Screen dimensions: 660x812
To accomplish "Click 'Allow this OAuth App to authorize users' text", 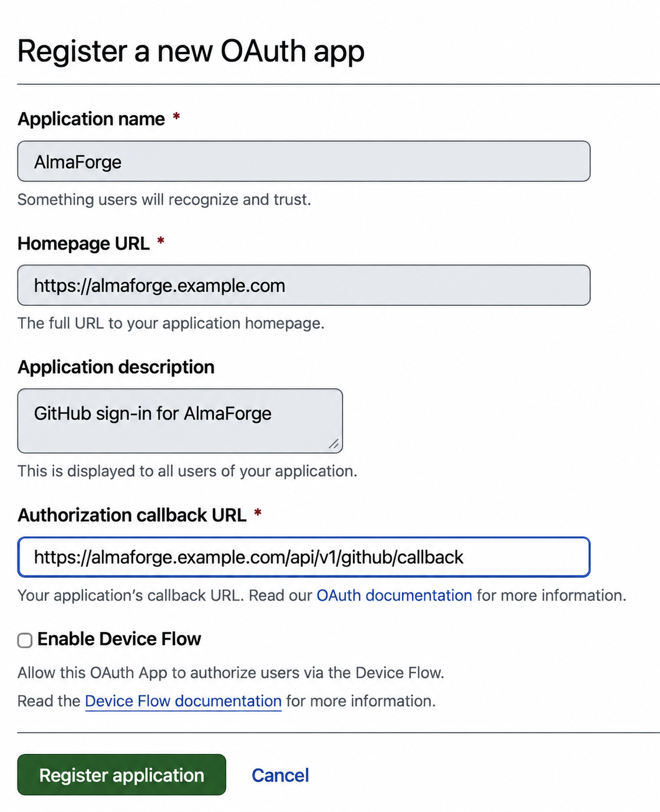I will tap(231, 673).
